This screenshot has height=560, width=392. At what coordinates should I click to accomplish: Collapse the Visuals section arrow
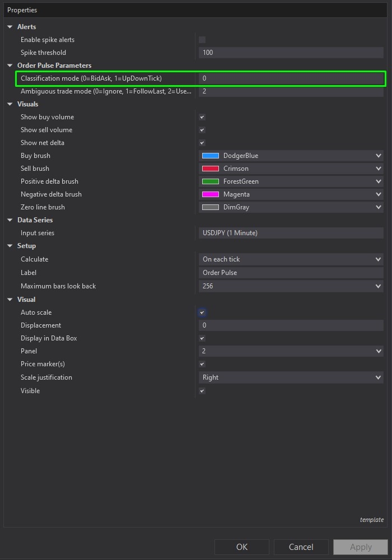[10, 104]
